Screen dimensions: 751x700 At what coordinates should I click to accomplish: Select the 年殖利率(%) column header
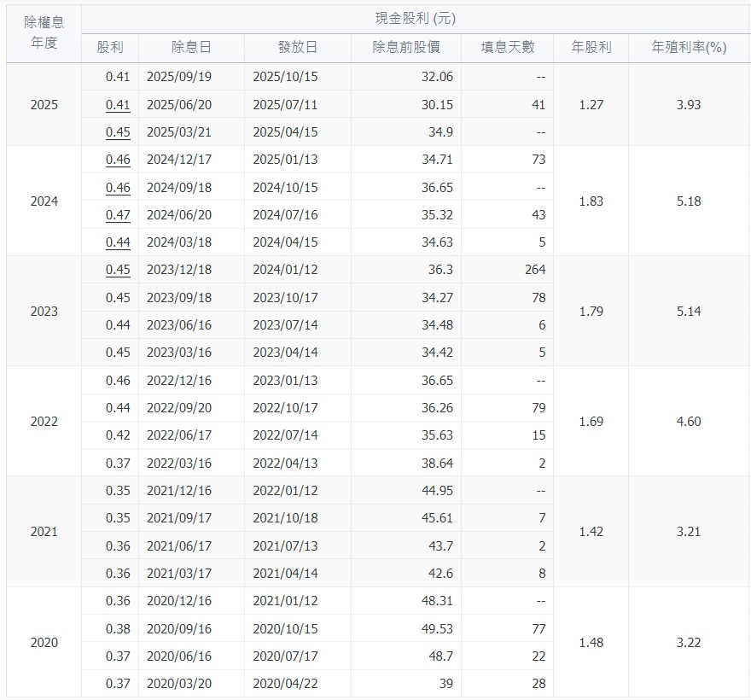(x=688, y=48)
